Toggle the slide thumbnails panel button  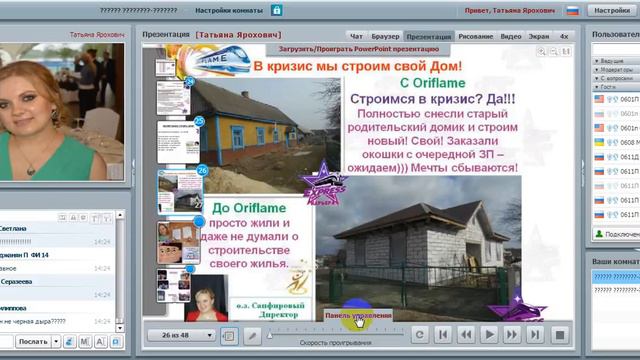tap(229, 336)
